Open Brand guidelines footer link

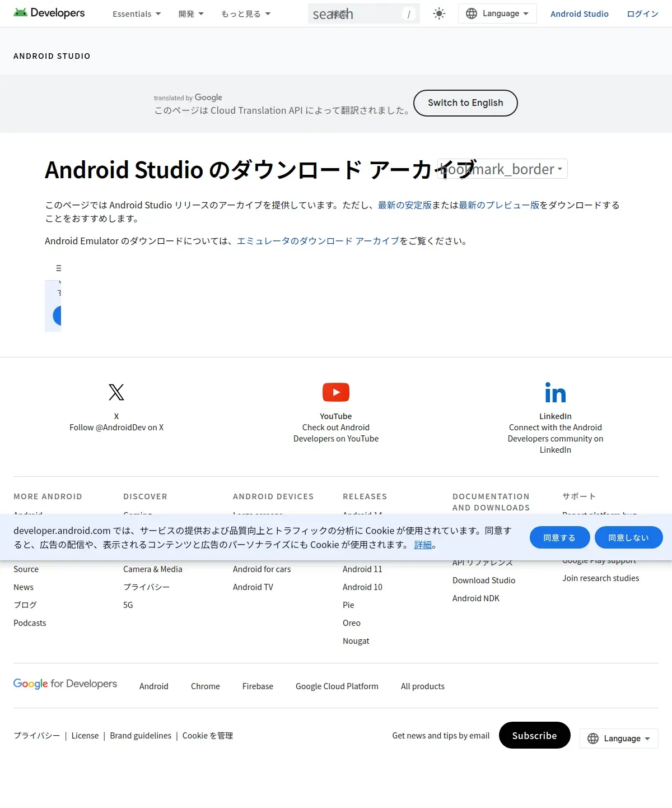141,736
